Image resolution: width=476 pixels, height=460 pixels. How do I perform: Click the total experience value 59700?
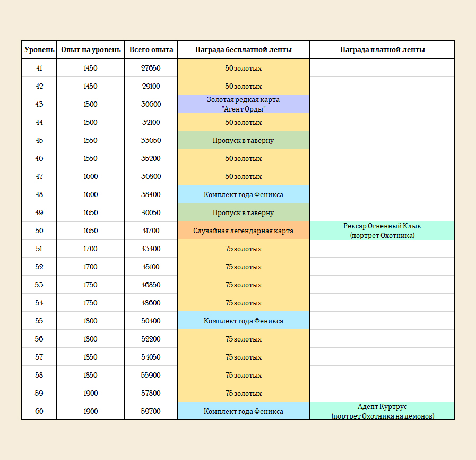[151, 411]
